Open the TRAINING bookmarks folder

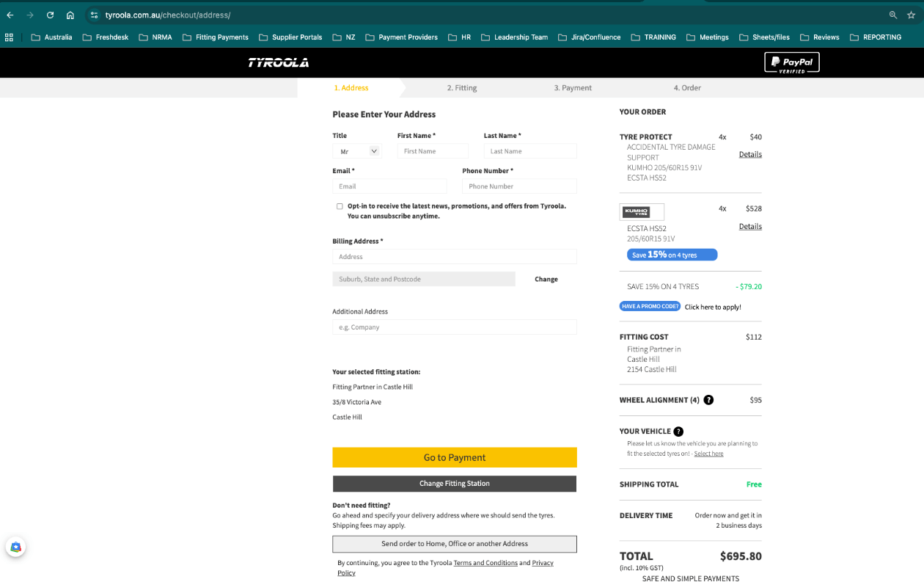653,37
